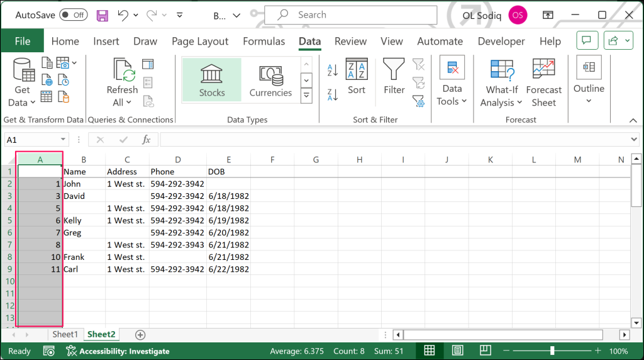
Task: Toggle the AutoSave switch
Action: 73,15
